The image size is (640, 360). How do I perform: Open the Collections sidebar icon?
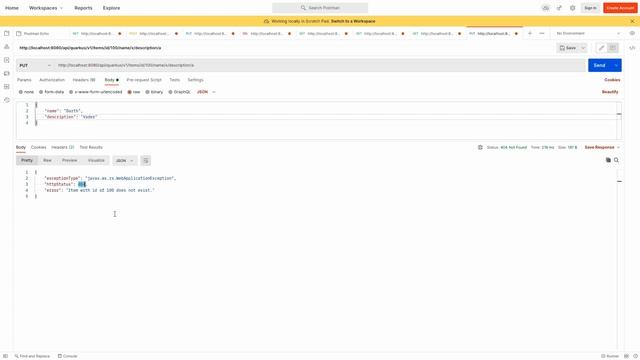pos(7,33)
